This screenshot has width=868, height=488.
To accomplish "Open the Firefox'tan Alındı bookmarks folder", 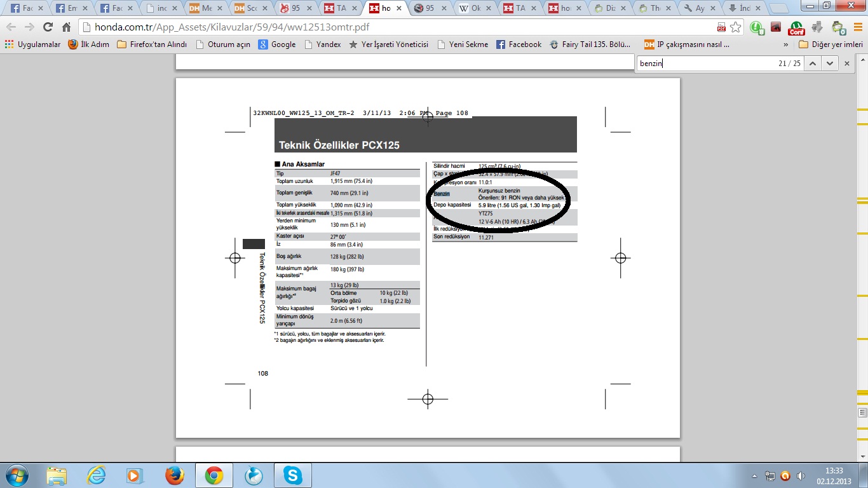I will point(152,44).
